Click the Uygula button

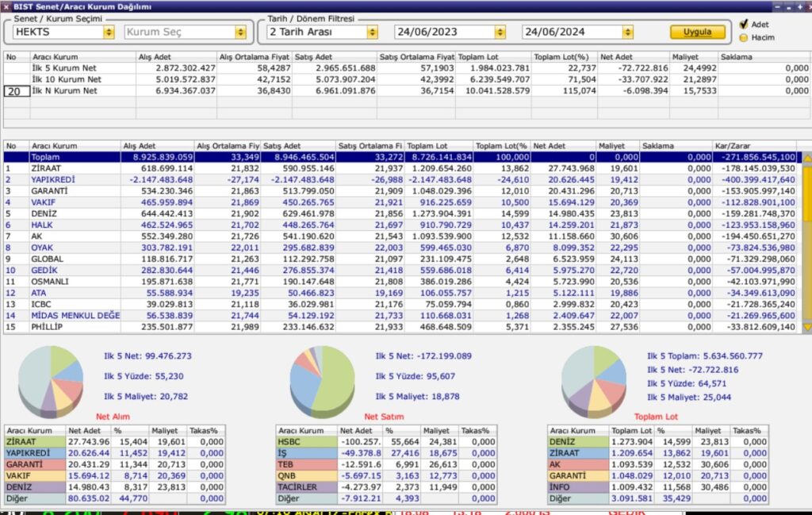click(698, 32)
